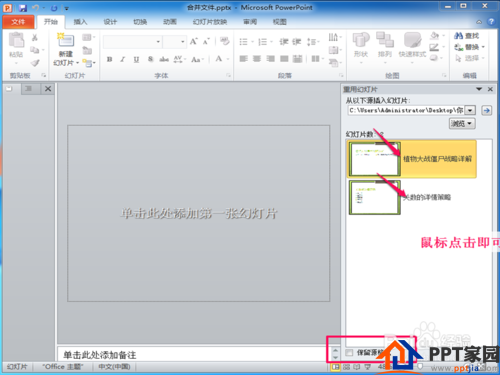Apply the Font Color A button
Viewport: 500px width, 375px height.
(x=219, y=59)
